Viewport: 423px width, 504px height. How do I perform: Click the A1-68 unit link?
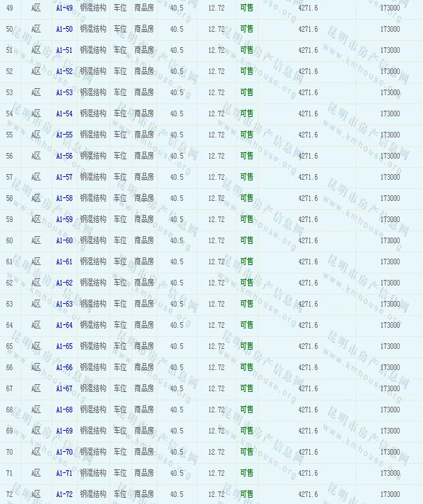click(x=64, y=410)
